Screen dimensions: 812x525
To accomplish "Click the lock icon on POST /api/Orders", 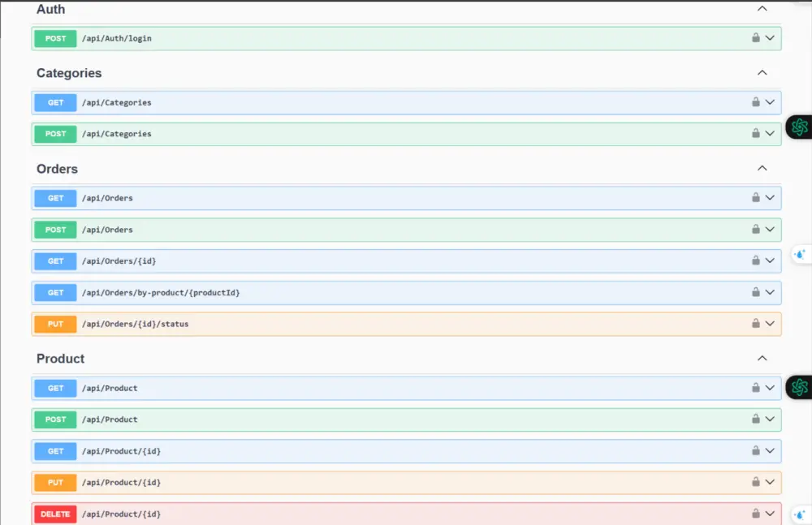I will [x=757, y=230].
